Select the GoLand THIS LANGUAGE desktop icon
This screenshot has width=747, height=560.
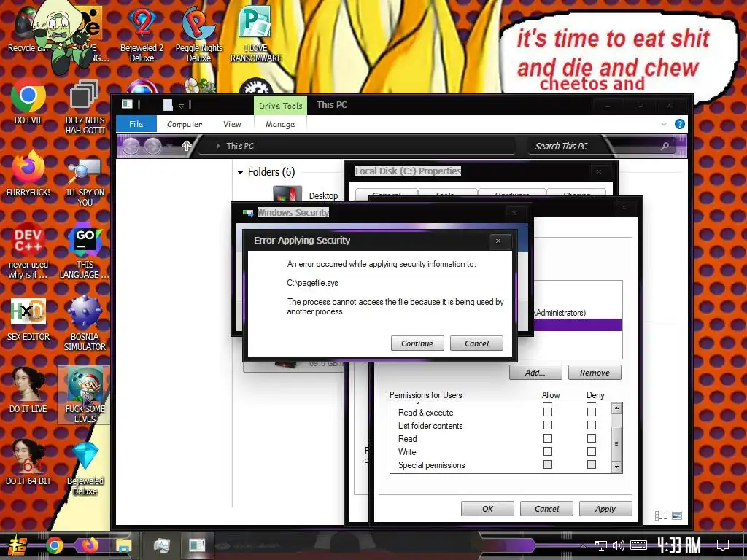tap(85, 250)
